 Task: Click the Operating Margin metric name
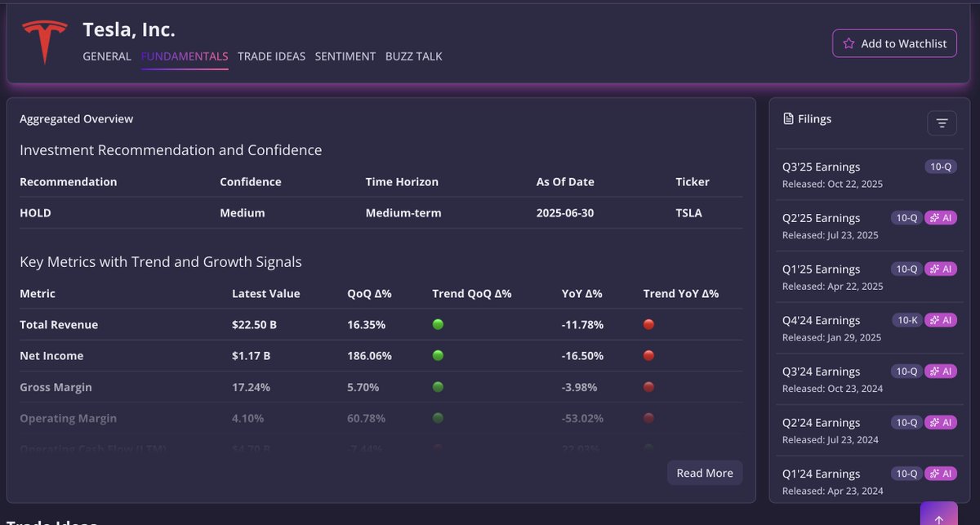click(x=68, y=418)
